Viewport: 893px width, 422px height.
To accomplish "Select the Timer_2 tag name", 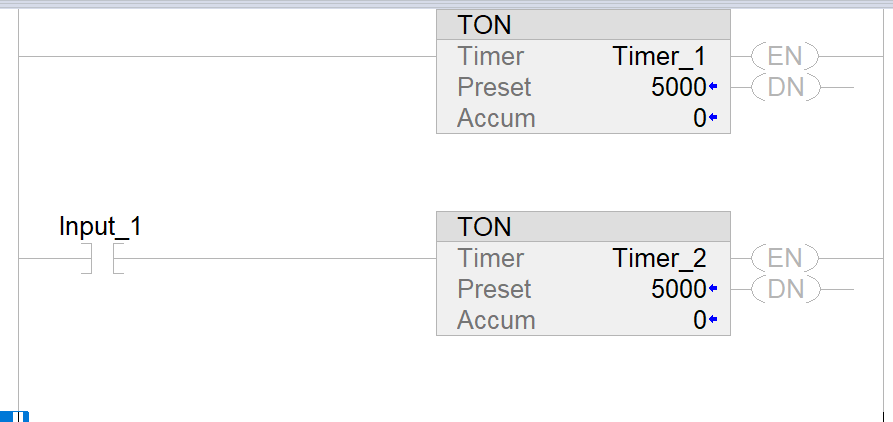I will point(659,258).
